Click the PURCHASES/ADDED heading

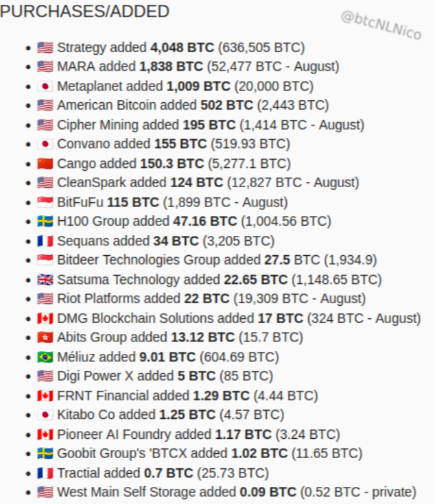point(84,12)
